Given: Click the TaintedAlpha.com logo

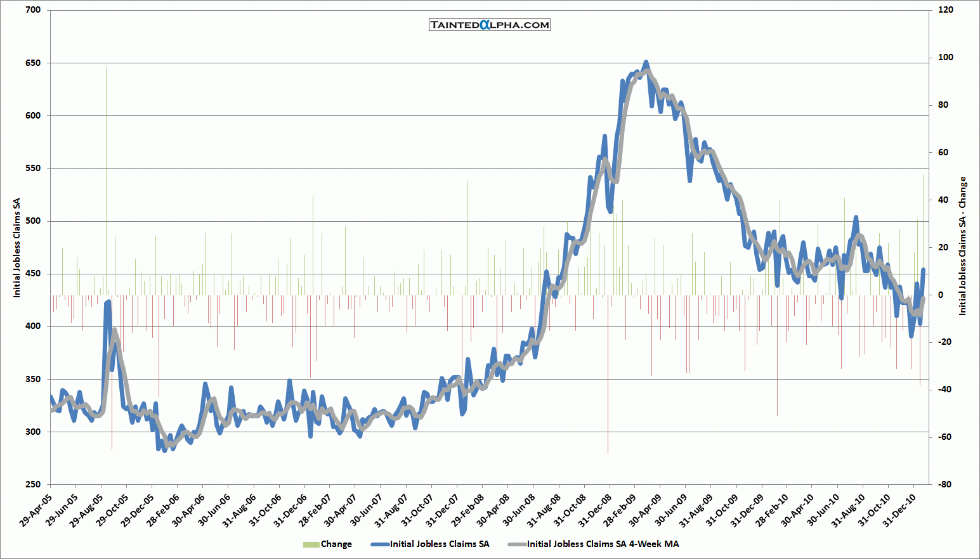Looking at the screenshot, I should click(x=489, y=25).
